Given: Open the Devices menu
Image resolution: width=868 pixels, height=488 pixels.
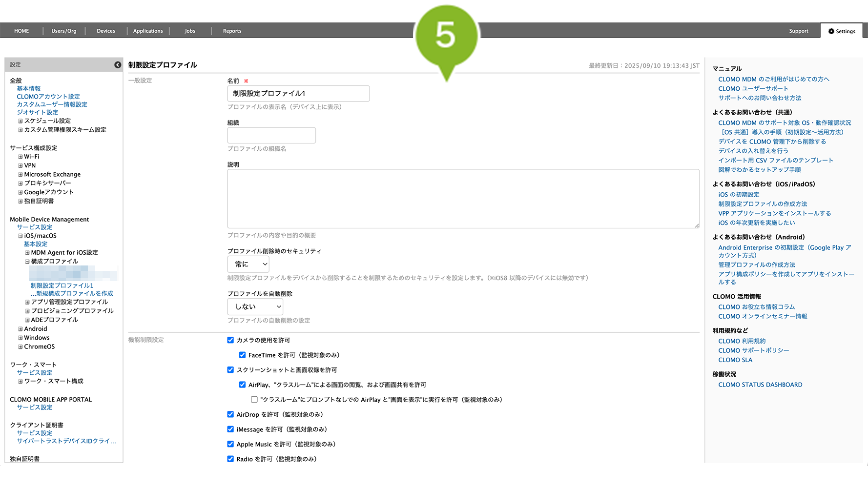Looking at the screenshot, I should pos(106,31).
